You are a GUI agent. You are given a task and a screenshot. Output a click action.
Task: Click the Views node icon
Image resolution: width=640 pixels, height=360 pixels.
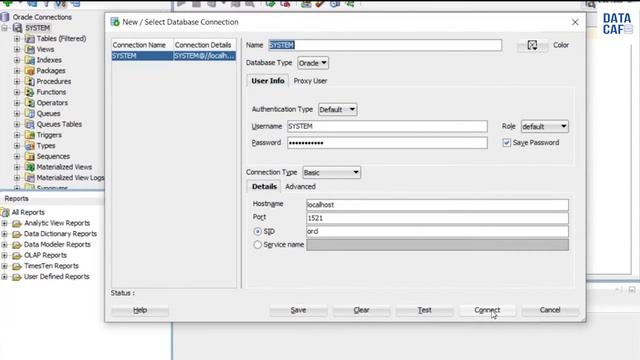click(x=29, y=49)
